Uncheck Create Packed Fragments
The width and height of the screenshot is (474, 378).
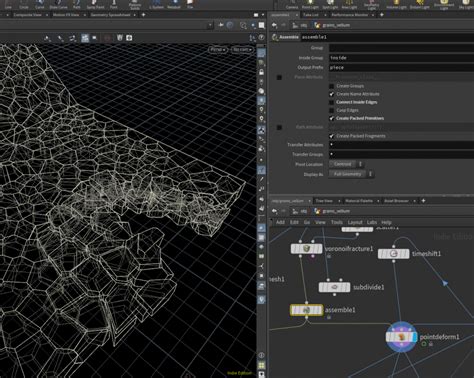(x=331, y=136)
